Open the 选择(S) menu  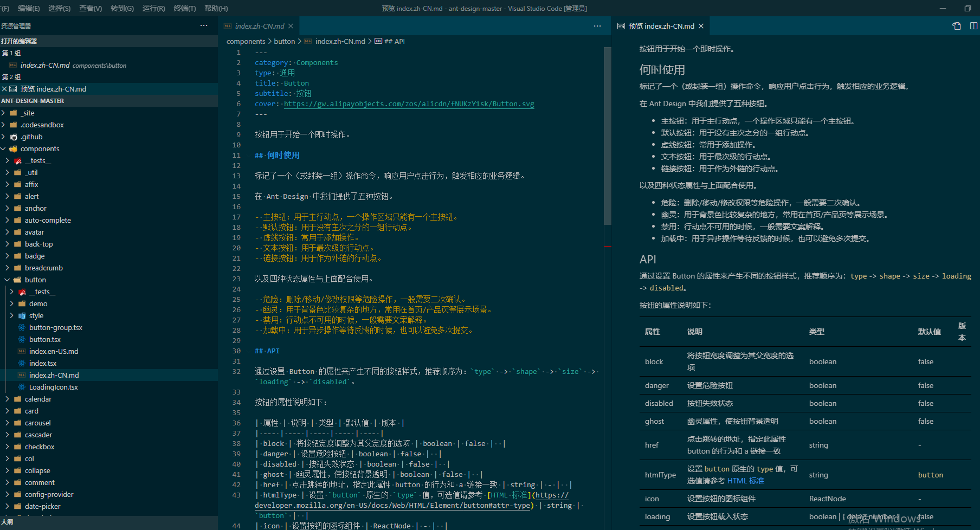(x=60, y=8)
